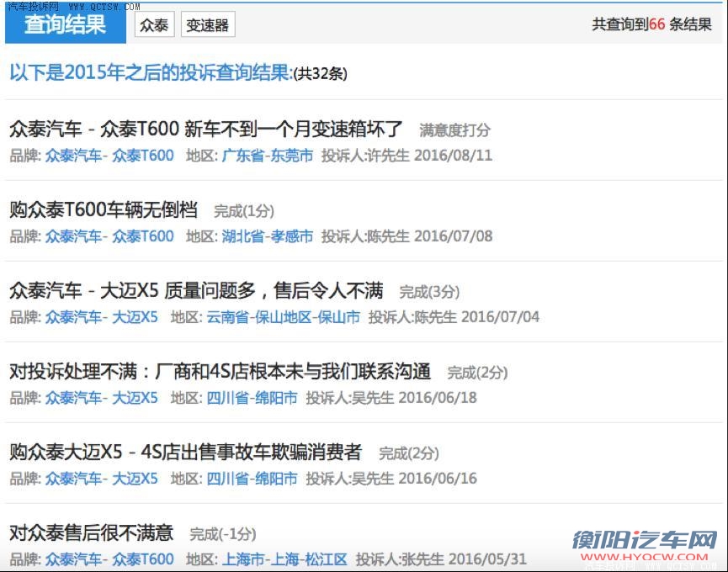The image size is (728, 572).
Task: Click region link 湖北省-孝感市
Action: point(268,236)
